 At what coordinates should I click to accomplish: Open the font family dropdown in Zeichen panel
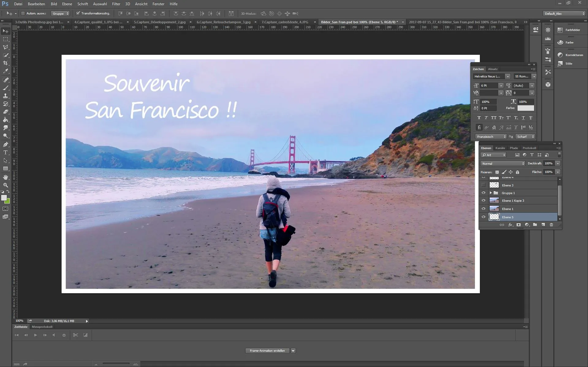coord(508,76)
